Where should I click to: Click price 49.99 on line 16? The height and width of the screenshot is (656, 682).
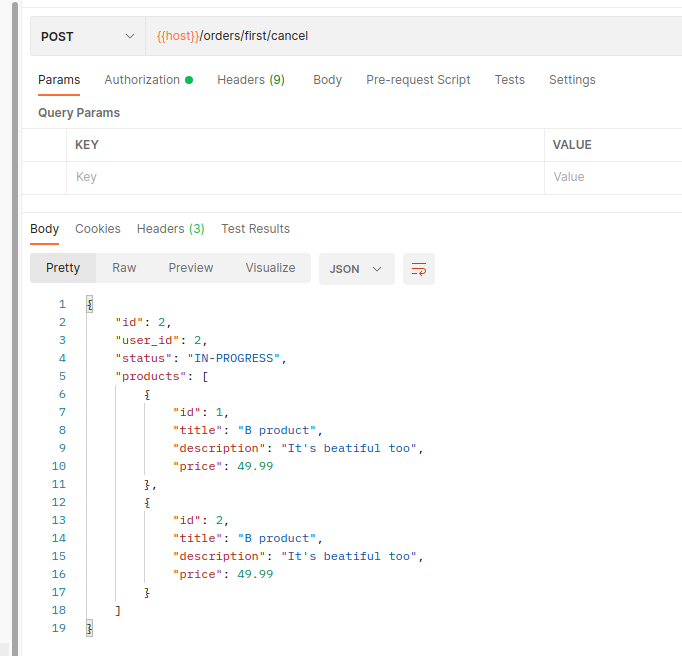click(255, 574)
